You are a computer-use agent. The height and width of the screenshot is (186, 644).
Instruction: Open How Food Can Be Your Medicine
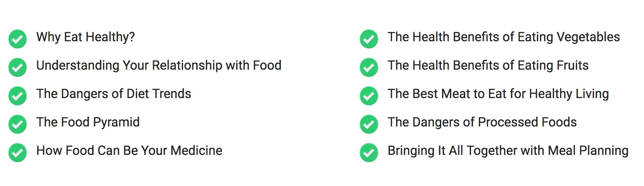pyautogui.click(x=129, y=150)
